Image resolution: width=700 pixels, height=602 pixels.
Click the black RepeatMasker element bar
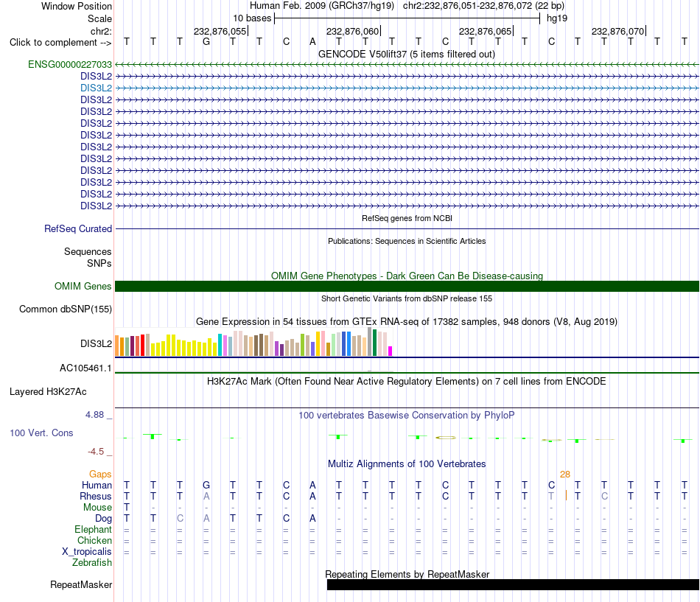(x=513, y=584)
